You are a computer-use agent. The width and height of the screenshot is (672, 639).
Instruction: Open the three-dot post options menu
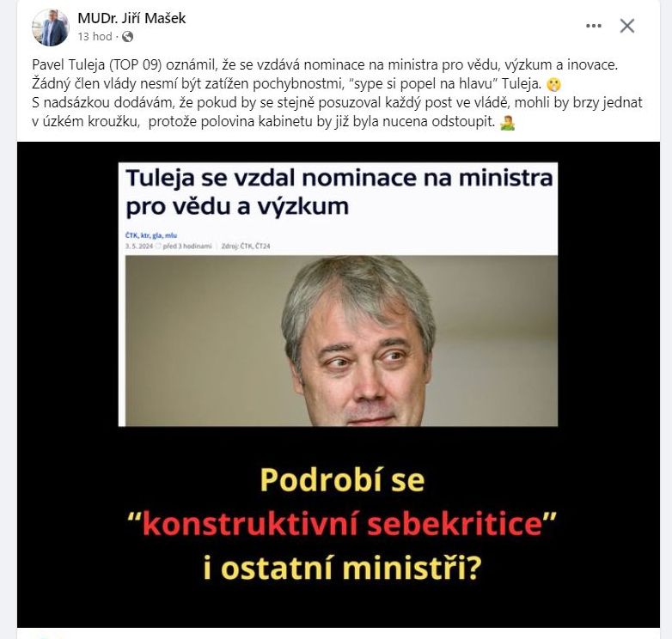[593, 26]
